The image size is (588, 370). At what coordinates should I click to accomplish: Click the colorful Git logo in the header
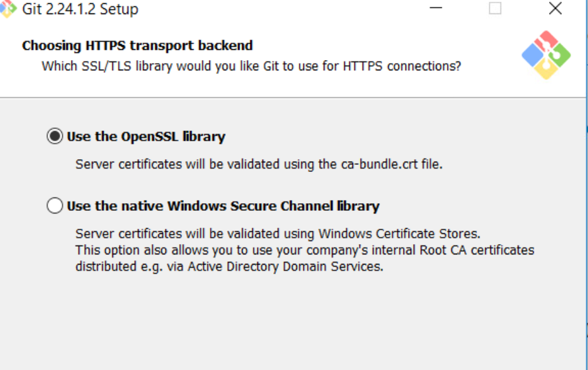point(546,56)
